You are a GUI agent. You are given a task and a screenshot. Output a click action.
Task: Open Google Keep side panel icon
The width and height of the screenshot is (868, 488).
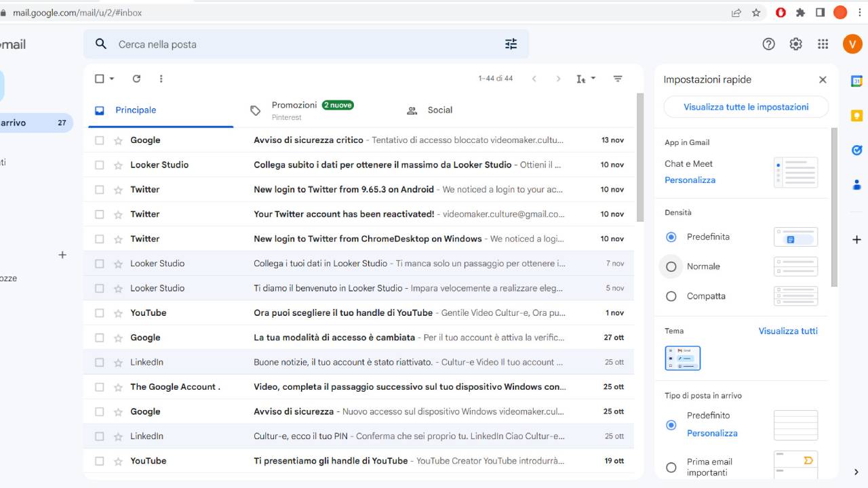(x=856, y=116)
